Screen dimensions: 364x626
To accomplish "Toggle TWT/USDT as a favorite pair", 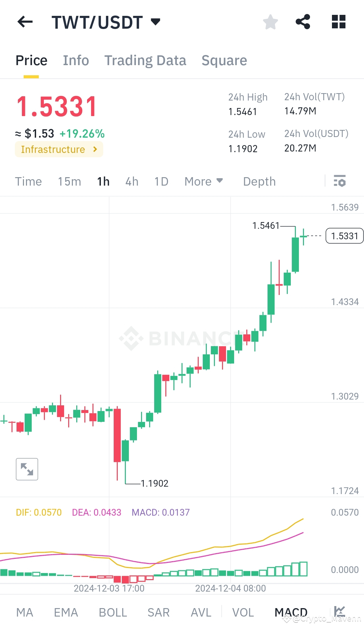I will point(270,22).
